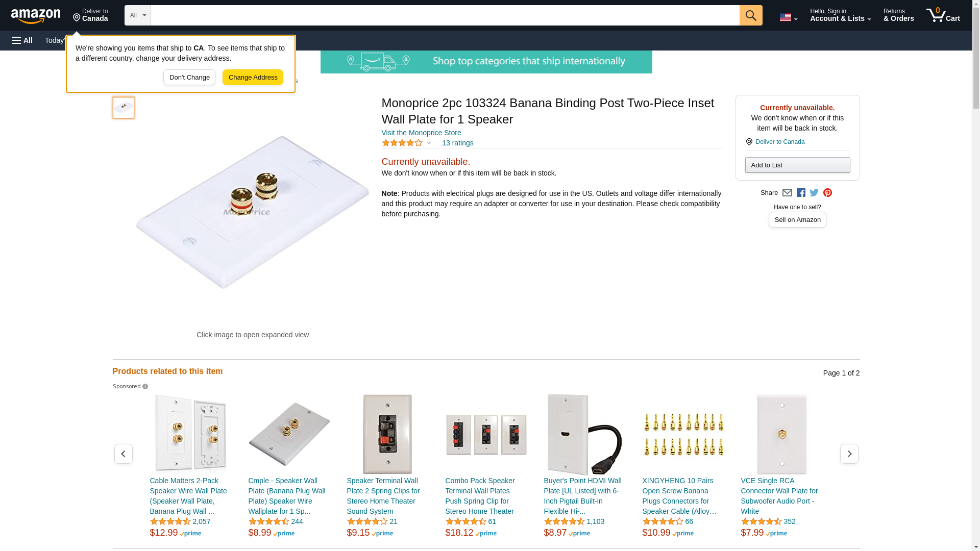The image size is (980, 551).
Task: Click inside the Amazon search field
Action: tap(445, 15)
